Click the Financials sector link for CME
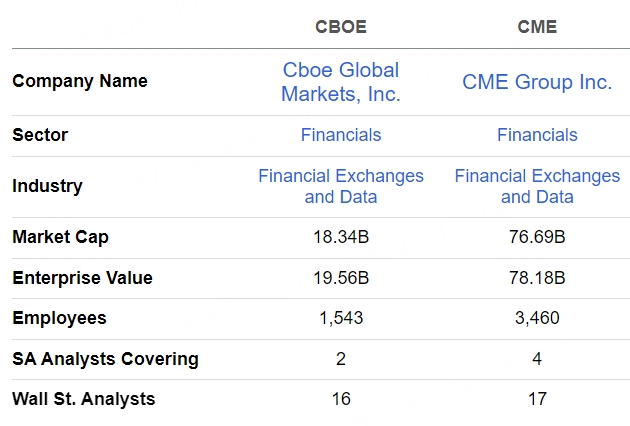The image size is (630, 426). pos(537,135)
